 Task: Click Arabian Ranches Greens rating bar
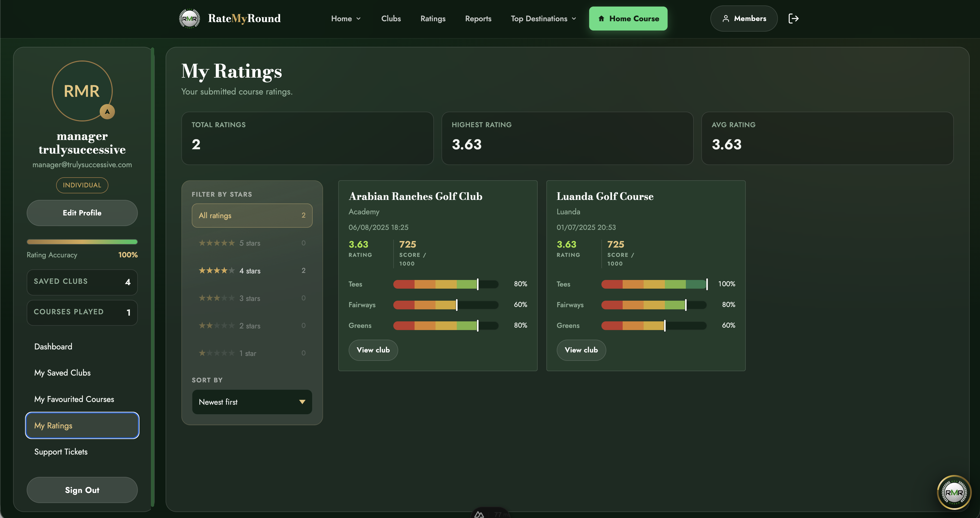coord(446,325)
